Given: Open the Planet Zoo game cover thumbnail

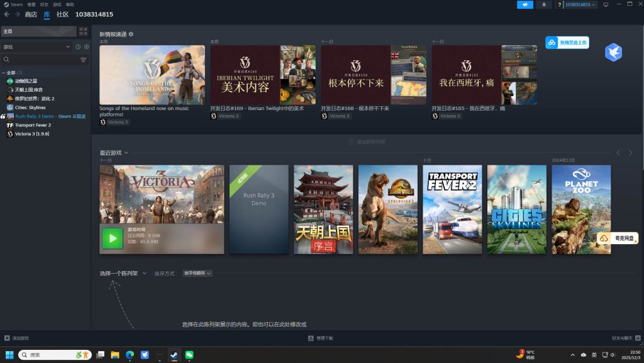Looking at the screenshot, I should pyautogui.click(x=581, y=209).
